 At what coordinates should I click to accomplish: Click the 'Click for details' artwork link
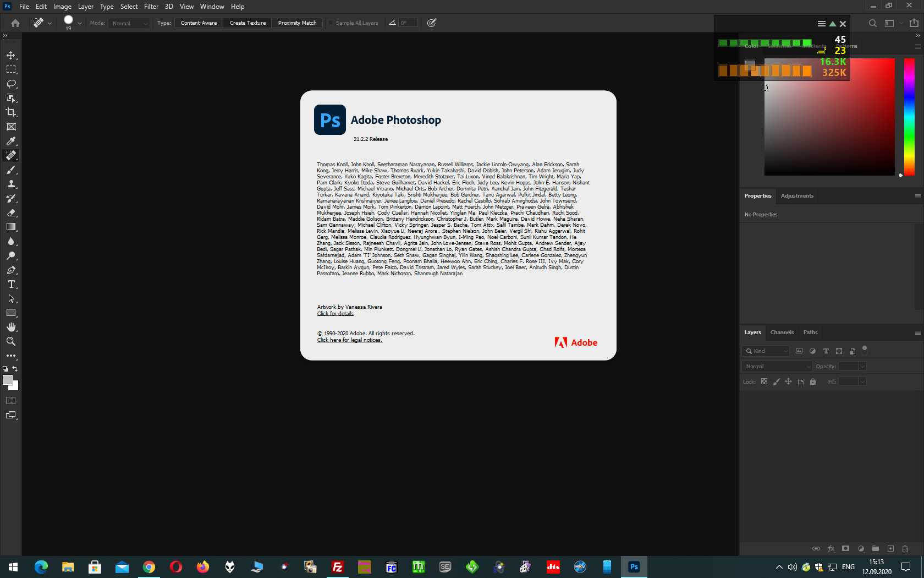pyautogui.click(x=335, y=314)
